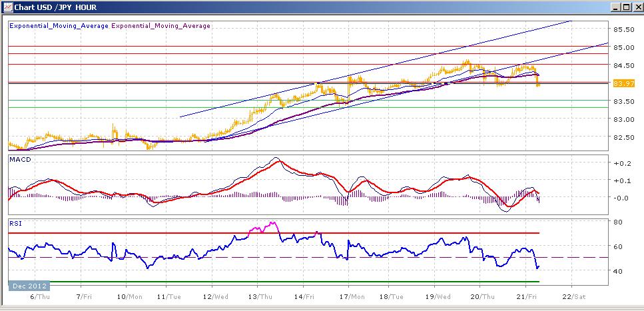Click the 21/Fri date axis label
Viewport: 644px width, 311px height.
coord(526,296)
